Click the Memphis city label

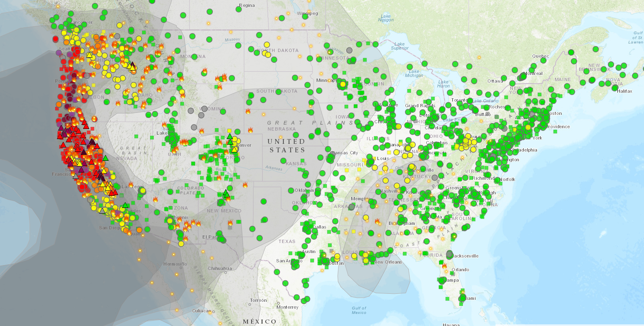[360, 199]
